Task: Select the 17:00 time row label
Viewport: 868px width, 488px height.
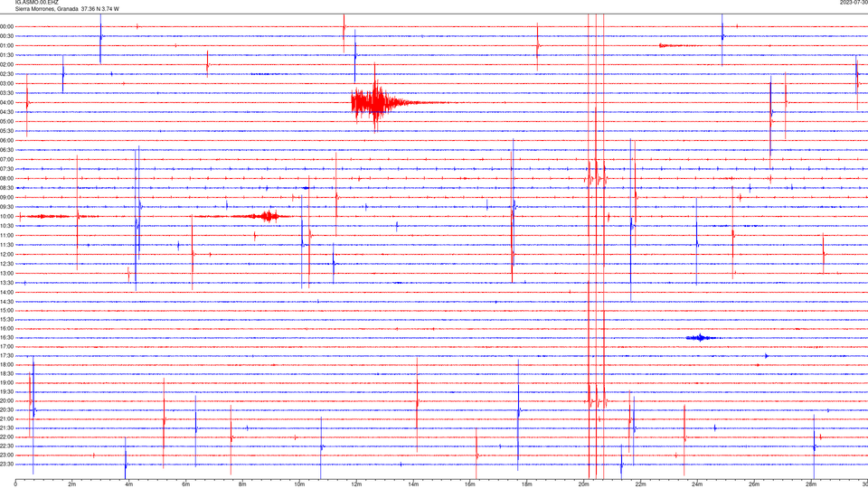Action: (7, 346)
